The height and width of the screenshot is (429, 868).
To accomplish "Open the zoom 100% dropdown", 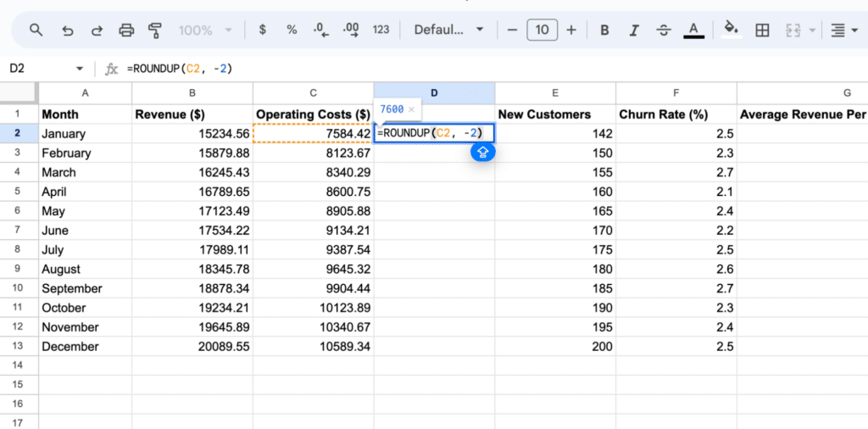I will click(x=203, y=30).
